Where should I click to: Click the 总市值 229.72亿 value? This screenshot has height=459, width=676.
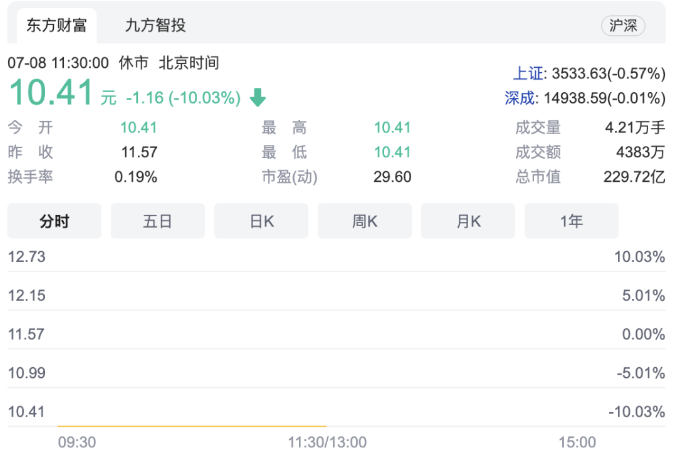(631, 177)
